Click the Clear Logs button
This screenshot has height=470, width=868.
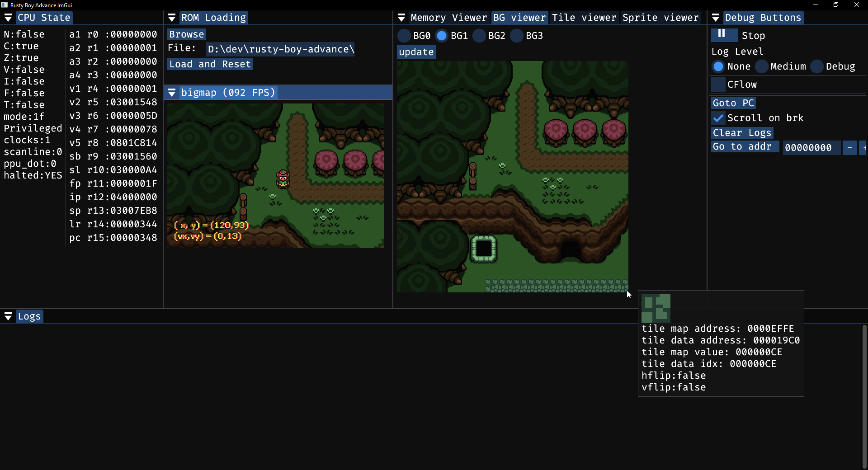pyautogui.click(x=742, y=133)
